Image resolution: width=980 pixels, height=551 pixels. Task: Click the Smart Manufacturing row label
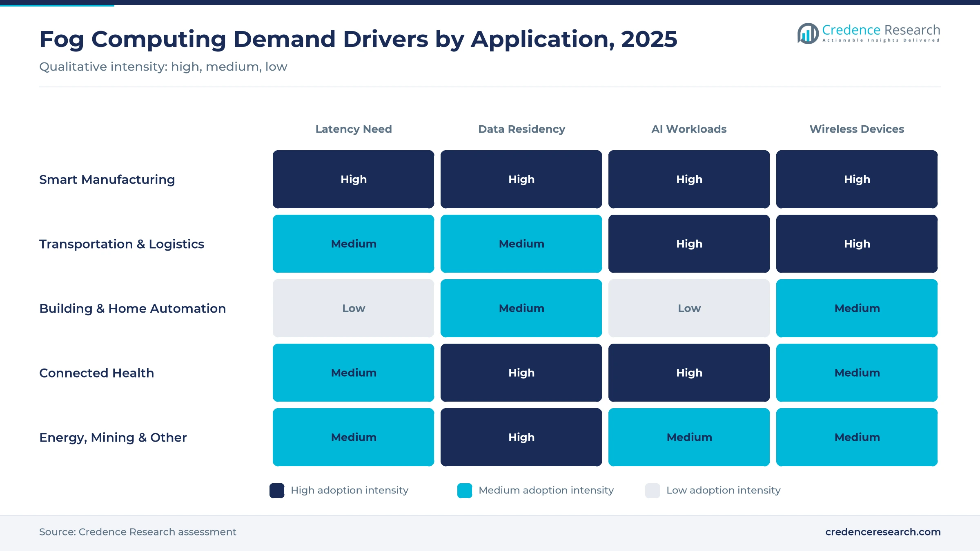[x=107, y=180]
